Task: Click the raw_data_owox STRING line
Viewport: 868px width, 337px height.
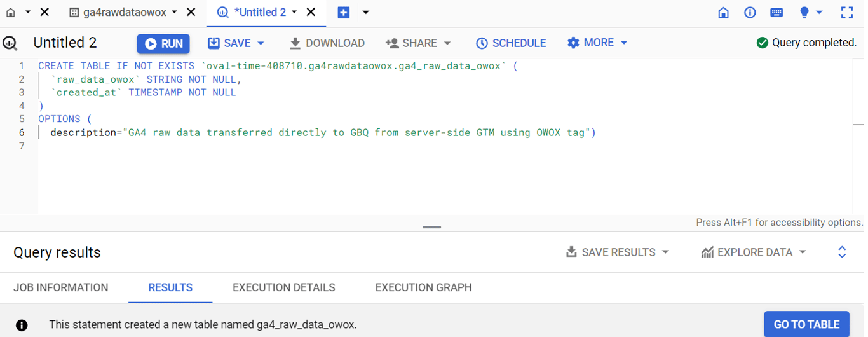Action: (x=146, y=79)
